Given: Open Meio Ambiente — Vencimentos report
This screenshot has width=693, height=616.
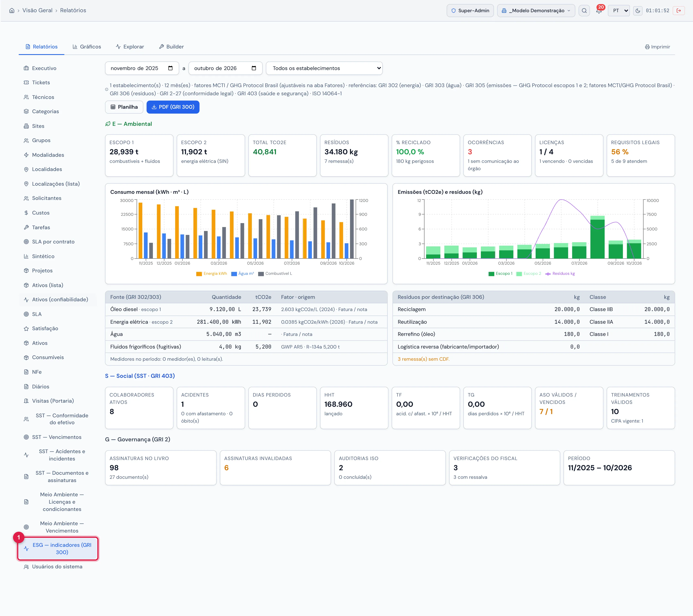Looking at the screenshot, I should coord(58,527).
